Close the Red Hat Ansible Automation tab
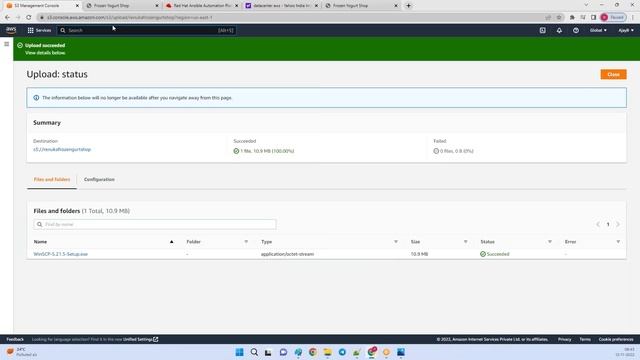The image size is (640, 360). point(236,6)
